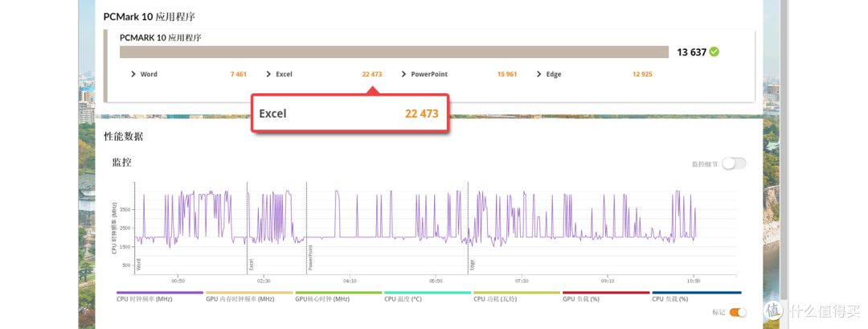Viewport: 868px width, 329px height.
Task: Click the Excel marker in the chart
Action: (252, 264)
